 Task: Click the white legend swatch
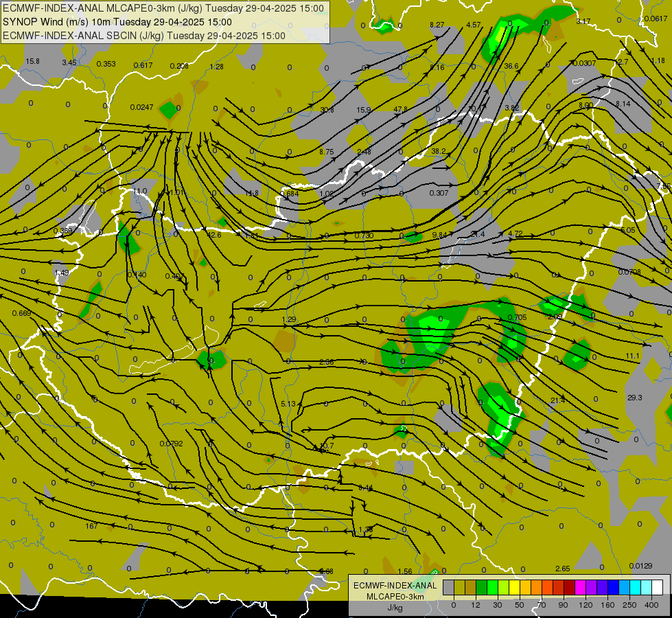(x=658, y=587)
